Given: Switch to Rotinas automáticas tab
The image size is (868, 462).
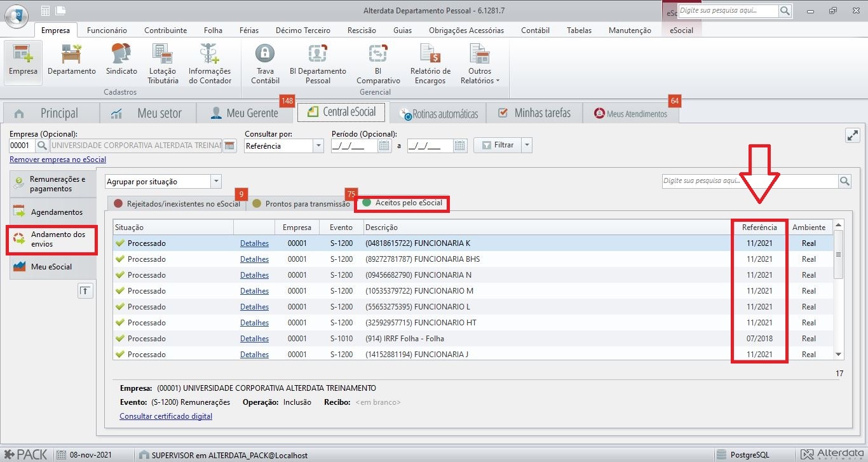Looking at the screenshot, I should tap(438, 114).
